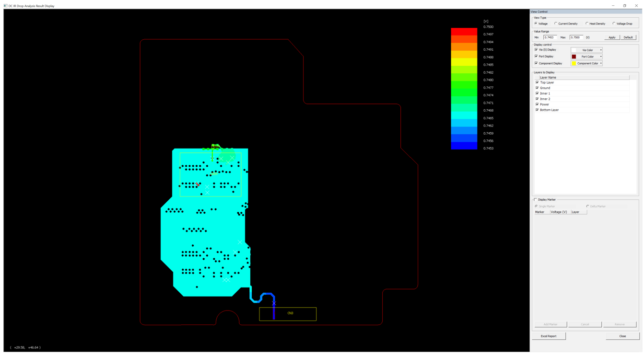Screen dimensions: 644x356
Task: Enable the Display Marker checkbox
Action: click(x=536, y=200)
